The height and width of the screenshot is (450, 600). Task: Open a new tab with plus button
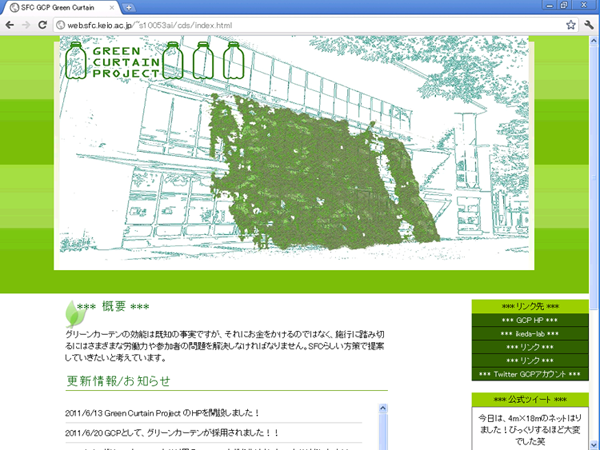pos(129,7)
